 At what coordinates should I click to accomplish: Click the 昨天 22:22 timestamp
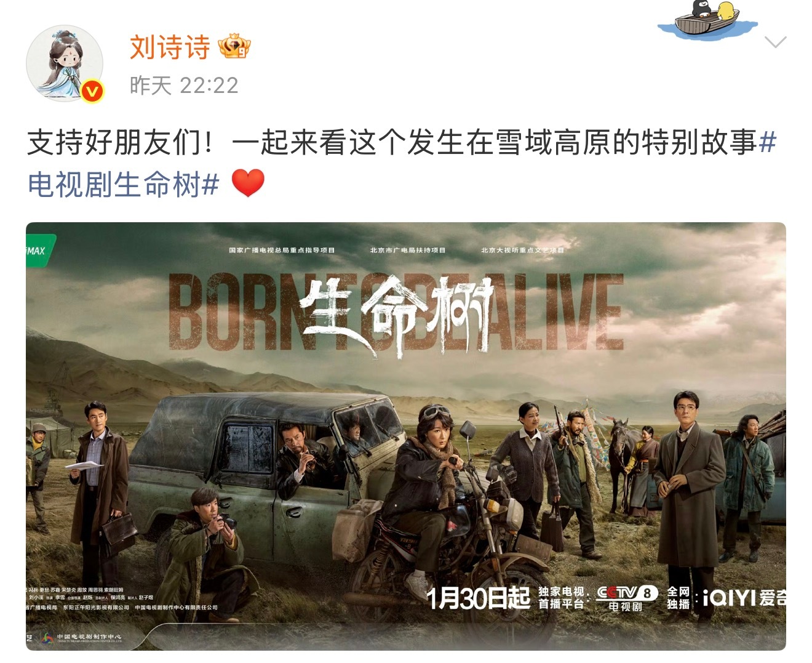coord(184,86)
